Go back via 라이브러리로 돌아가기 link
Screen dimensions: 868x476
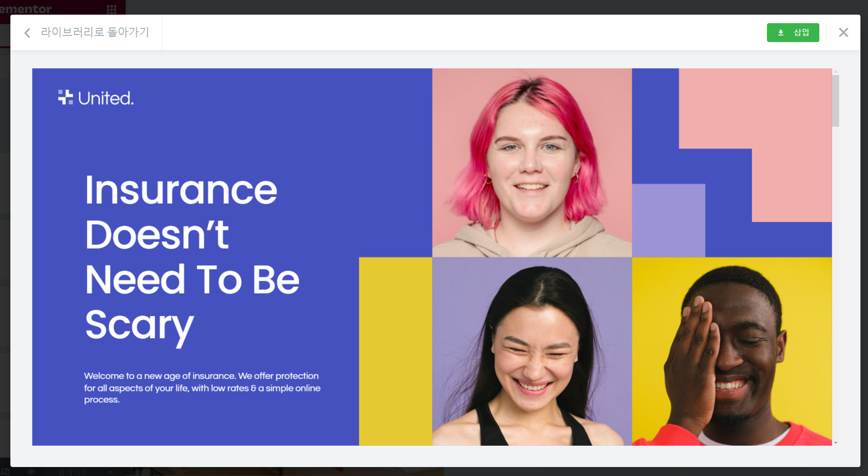(x=95, y=32)
